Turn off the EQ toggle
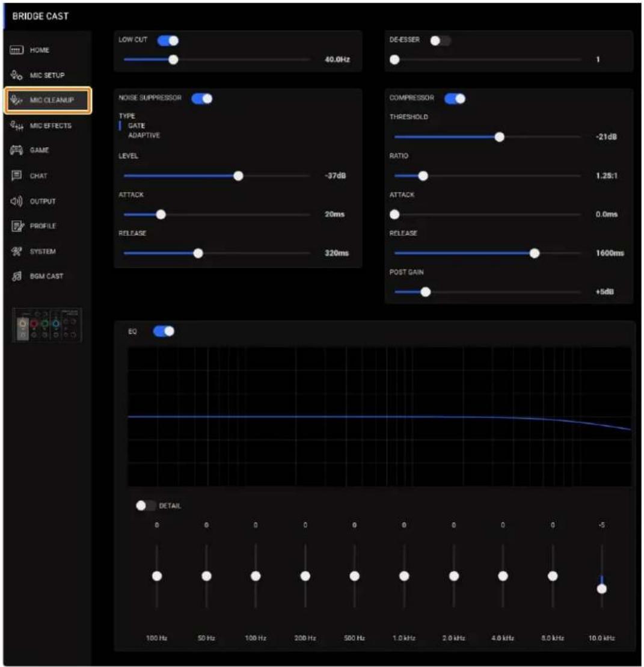 point(164,331)
